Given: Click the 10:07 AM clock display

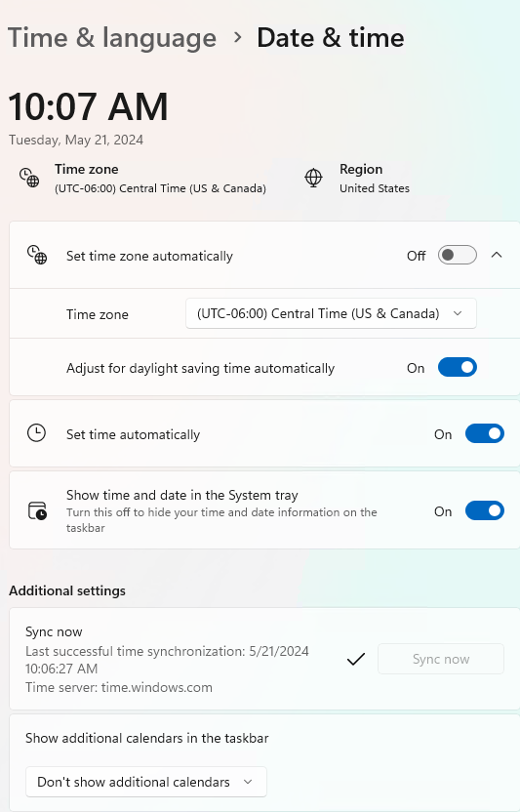Looking at the screenshot, I should click(x=89, y=106).
